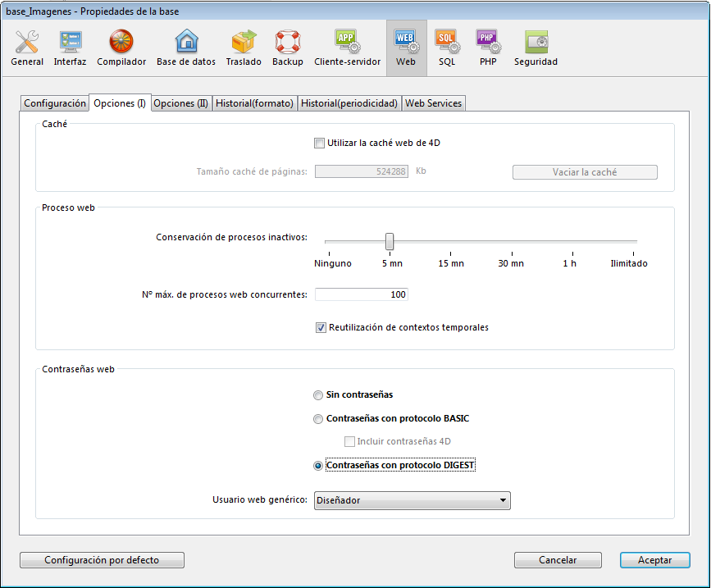Select the Sin contraseñas option
This screenshot has width=711, height=588.
pos(319,395)
